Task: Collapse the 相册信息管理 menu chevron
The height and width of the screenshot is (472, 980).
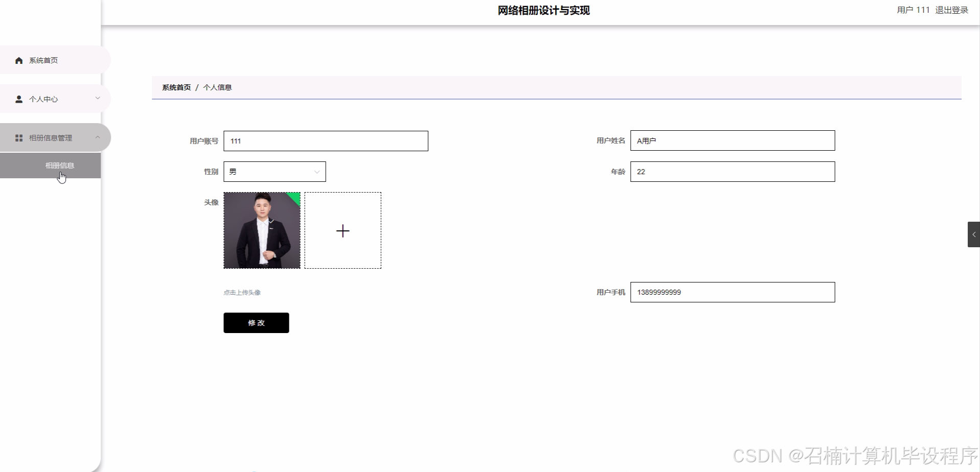Action: (x=98, y=137)
